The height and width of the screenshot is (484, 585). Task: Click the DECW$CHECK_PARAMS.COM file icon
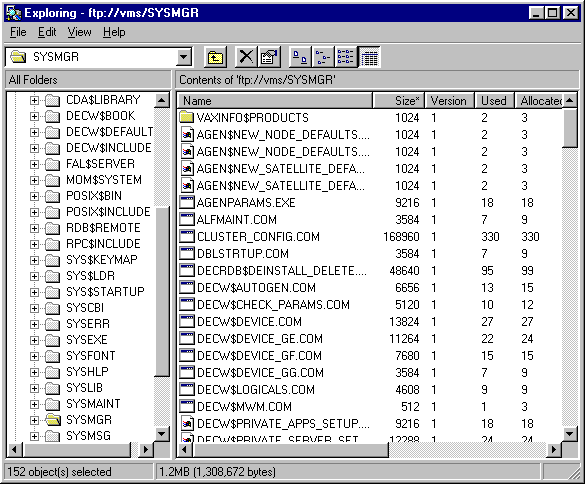tap(187, 305)
